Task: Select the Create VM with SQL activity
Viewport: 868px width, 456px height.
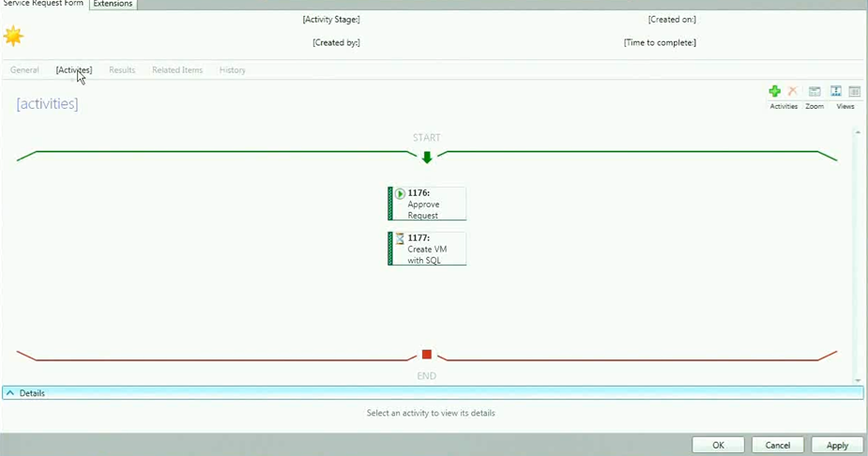Action: (x=428, y=250)
